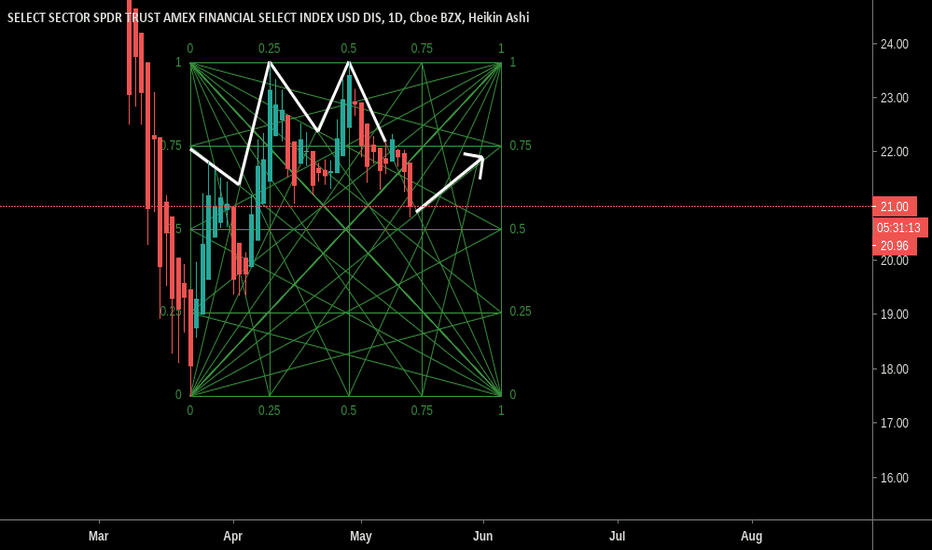Click the red 21.00 price marker
Screen dimensions: 932x550
895,207
